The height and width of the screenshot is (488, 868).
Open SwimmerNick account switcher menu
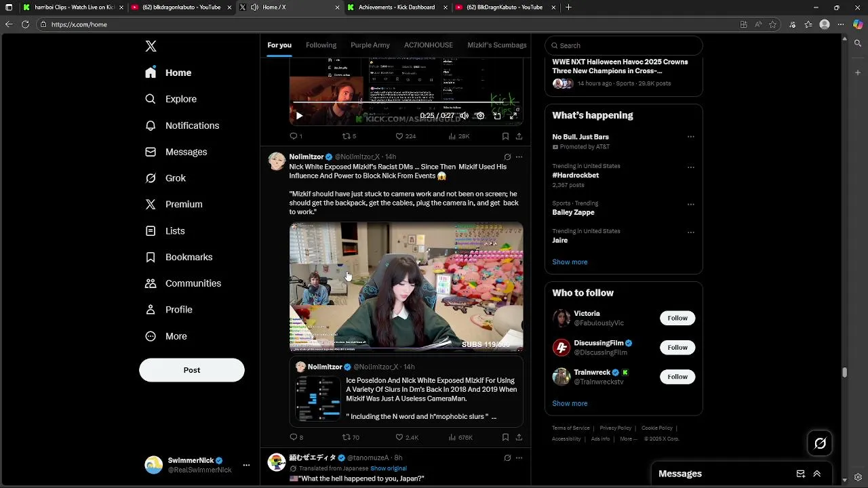[246, 465]
